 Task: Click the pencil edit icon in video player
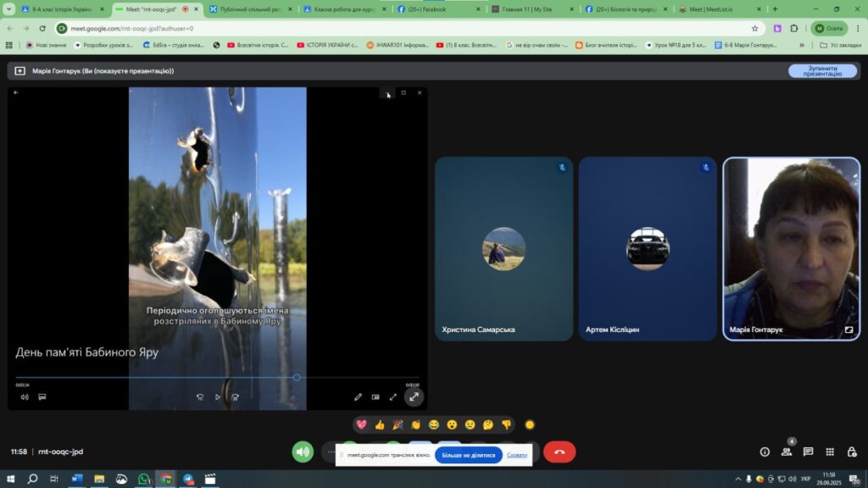click(358, 396)
